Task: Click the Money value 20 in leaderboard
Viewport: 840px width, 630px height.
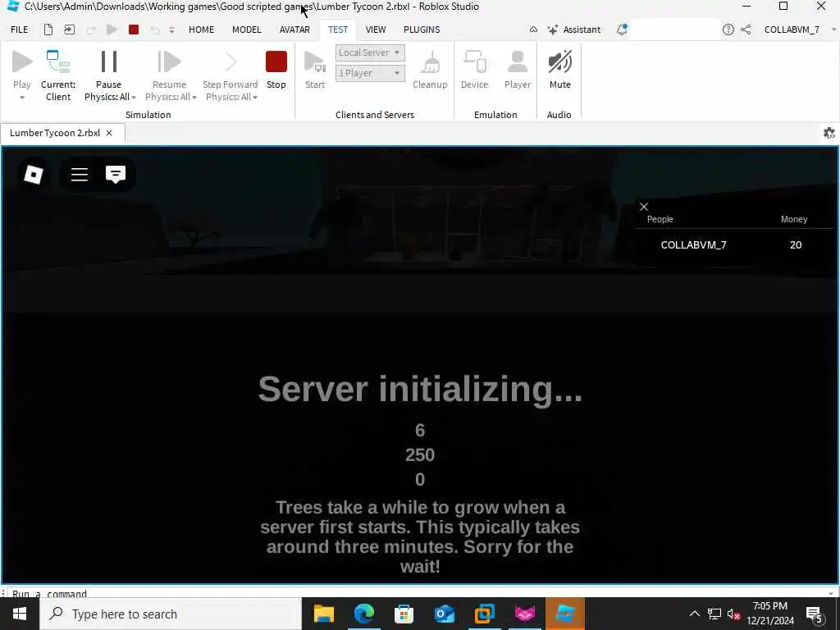Action: (x=796, y=244)
